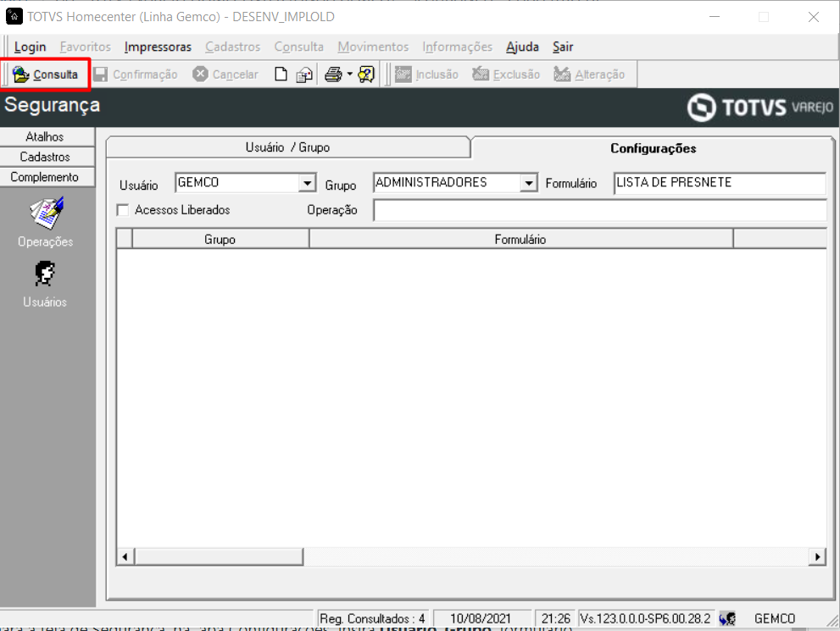Click the TOTVS Varejo logo
The image size is (840, 631).
point(760,108)
